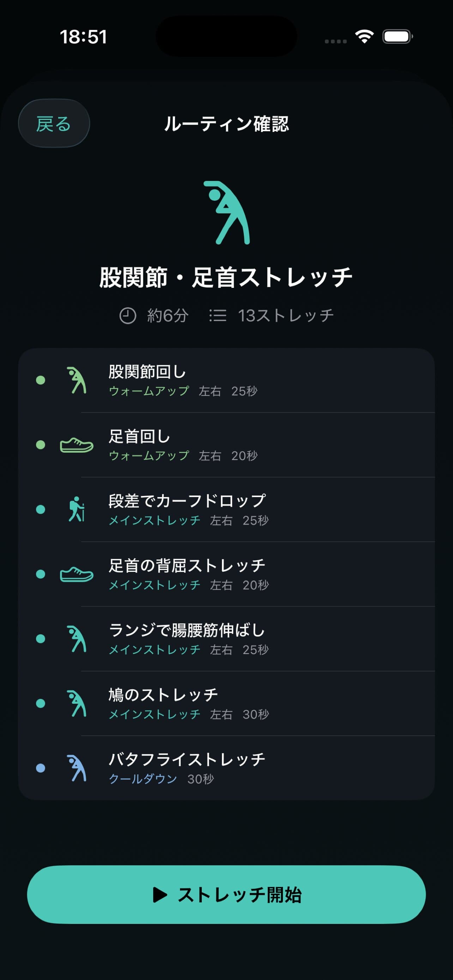Tap the 戻る back button
This screenshot has width=453, height=980.
(x=54, y=123)
